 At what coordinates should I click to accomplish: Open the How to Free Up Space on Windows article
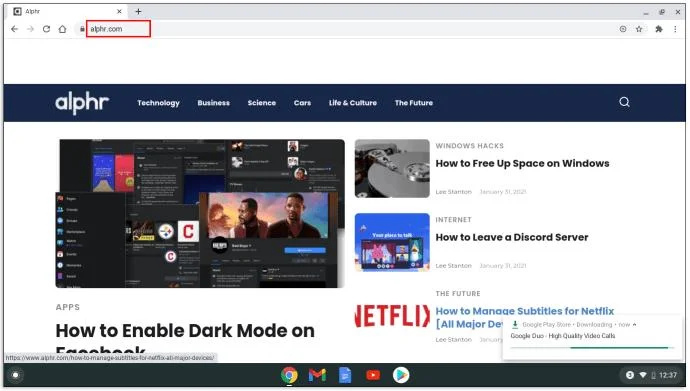click(522, 163)
